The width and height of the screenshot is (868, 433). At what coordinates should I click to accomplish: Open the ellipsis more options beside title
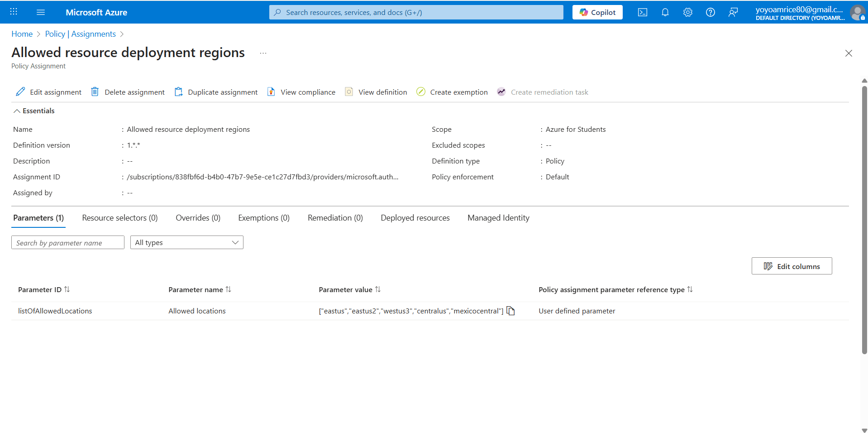263,53
